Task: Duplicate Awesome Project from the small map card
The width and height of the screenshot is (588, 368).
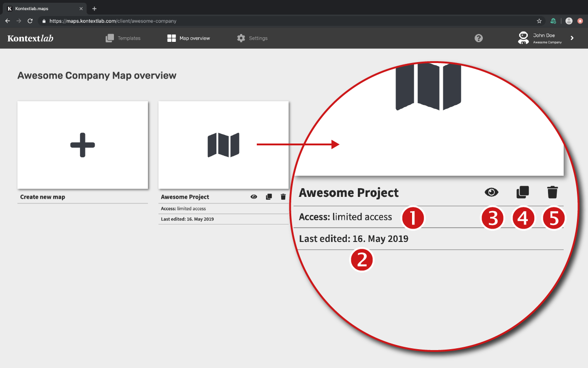Action: pyautogui.click(x=269, y=197)
